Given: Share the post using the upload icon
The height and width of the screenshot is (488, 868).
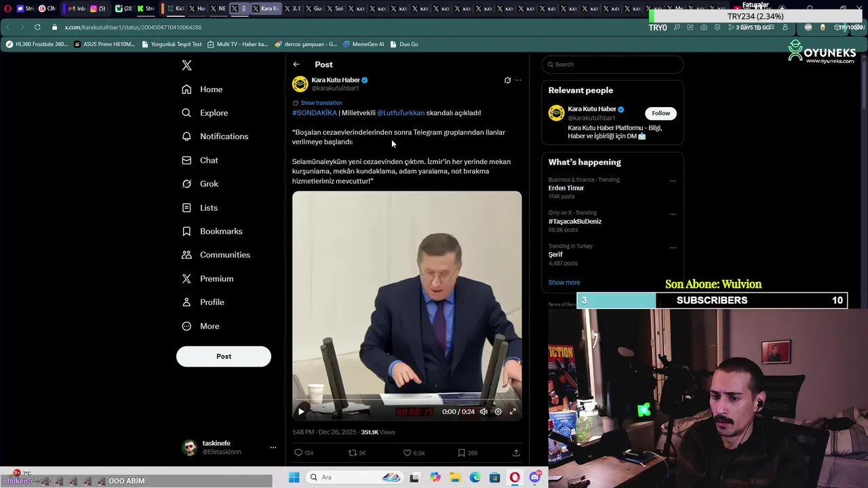Looking at the screenshot, I should pyautogui.click(x=516, y=453).
